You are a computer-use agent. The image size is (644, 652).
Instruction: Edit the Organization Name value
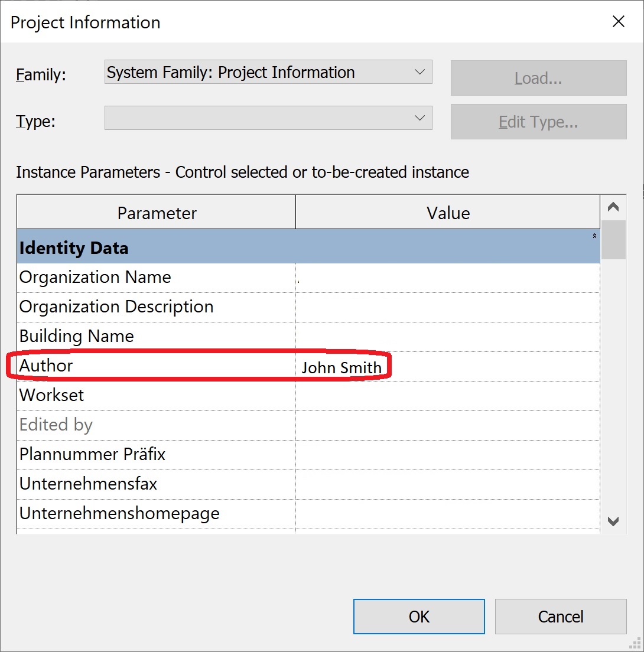pyautogui.click(x=447, y=278)
